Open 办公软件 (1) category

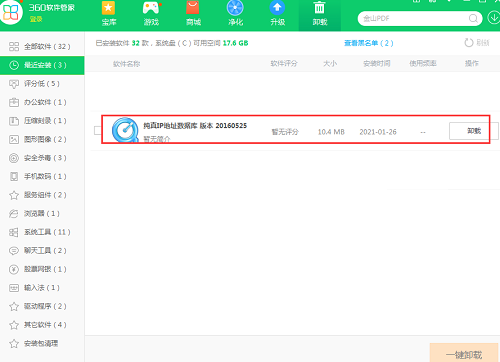[42, 102]
